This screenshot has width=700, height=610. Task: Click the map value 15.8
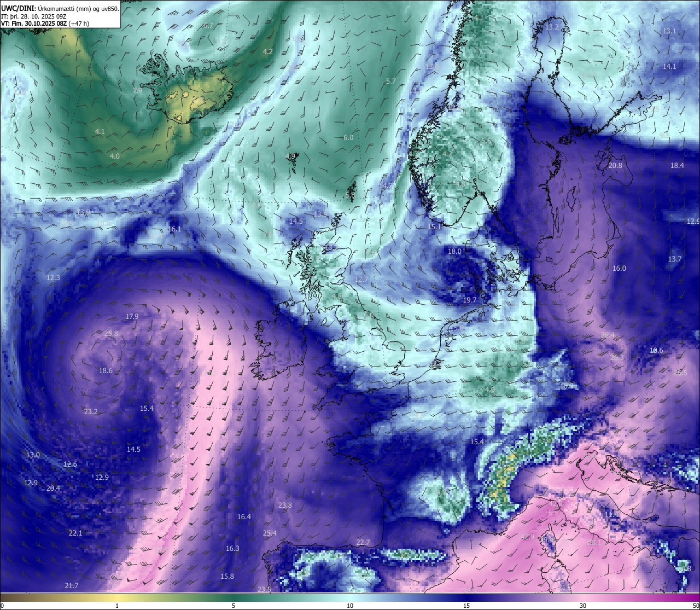click(x=227, y=576)
